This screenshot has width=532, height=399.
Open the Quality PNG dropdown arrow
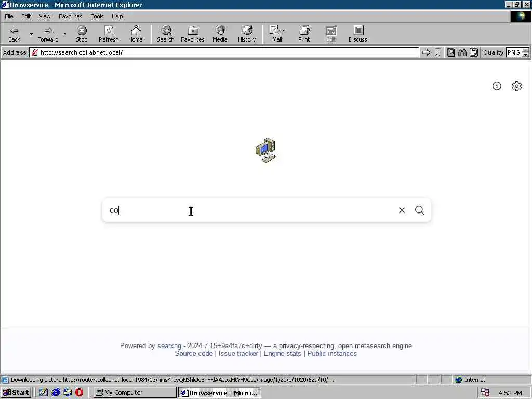(x=526, y=55)
